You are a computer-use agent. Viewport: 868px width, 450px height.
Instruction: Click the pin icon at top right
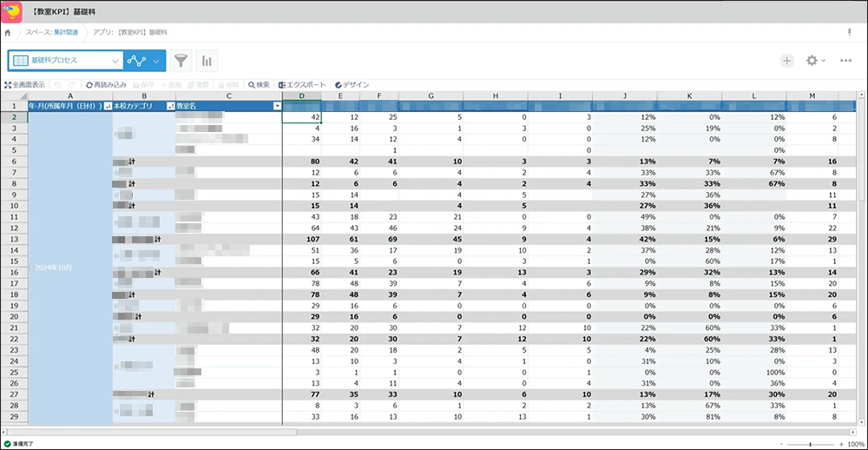point(849,32)
